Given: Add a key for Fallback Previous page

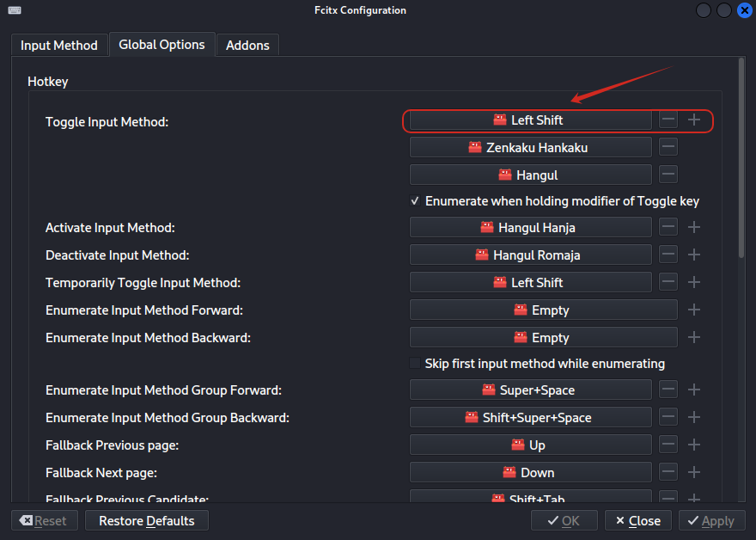Looking at the screenshot, I should (694, 445).
